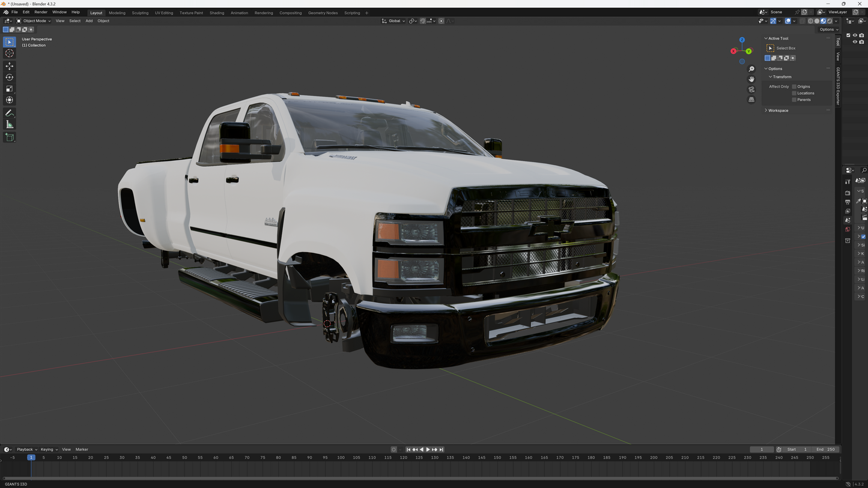The image size is (868, 488).
Task: Jump to the end frame button
Action: tap(442, 450)
